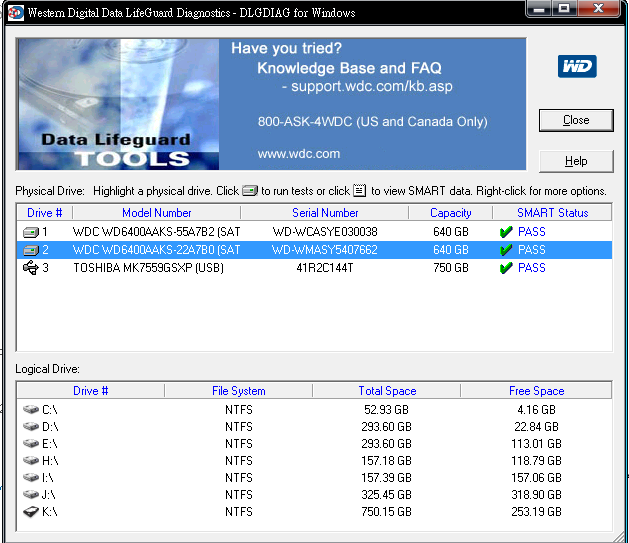Click logical Drive # column header

91,391
